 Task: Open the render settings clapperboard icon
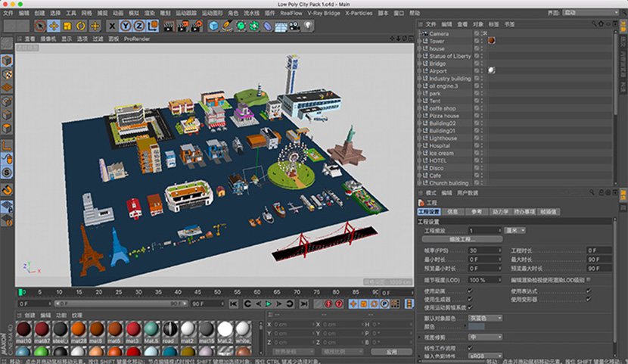[196, 26]
